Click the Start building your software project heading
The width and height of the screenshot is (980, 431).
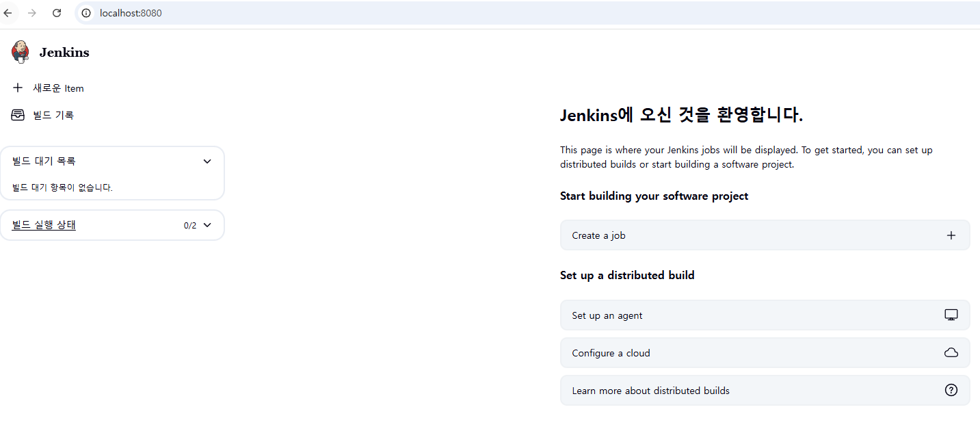coord(654,196)
